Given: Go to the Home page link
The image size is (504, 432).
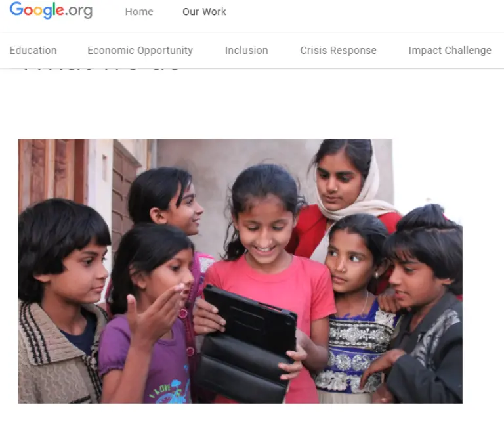Looking at the screenshot, I should [139, 12].
